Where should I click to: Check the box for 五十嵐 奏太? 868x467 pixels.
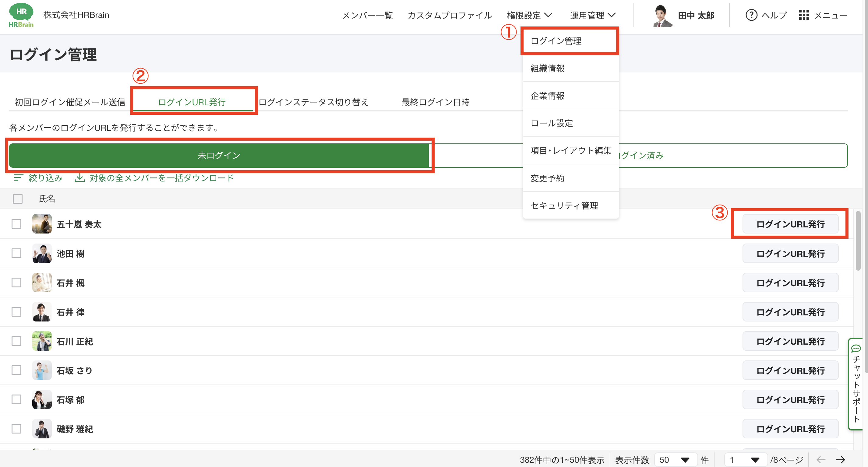tap(16, 224)
